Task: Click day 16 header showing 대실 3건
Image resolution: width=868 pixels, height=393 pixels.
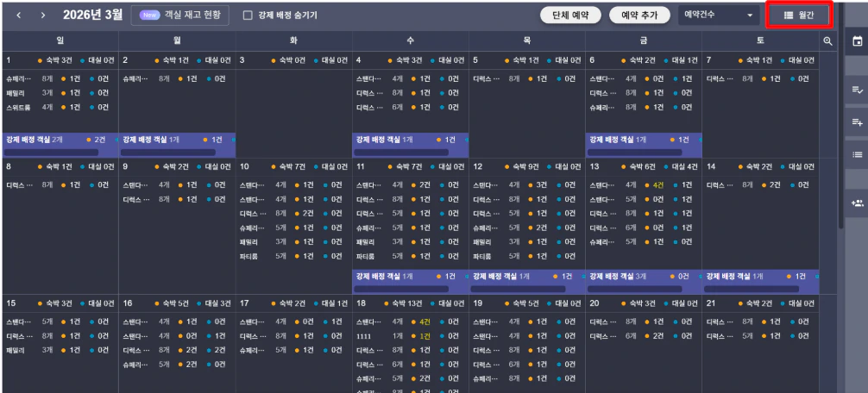Action: pyautogui.click(x=177, y=303)
